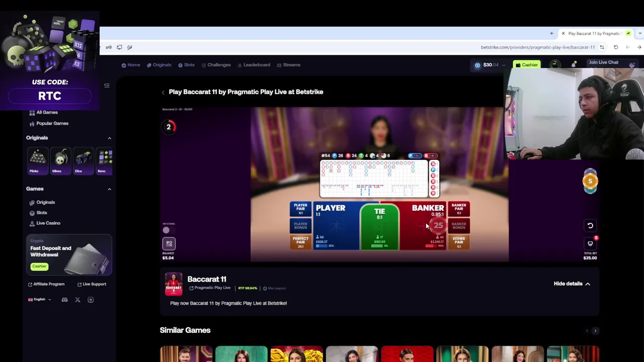Click Hide details expander
Image resolution: width=644 pixels, height=362 pixels.
pyautogui.click(x=572, y=284)
